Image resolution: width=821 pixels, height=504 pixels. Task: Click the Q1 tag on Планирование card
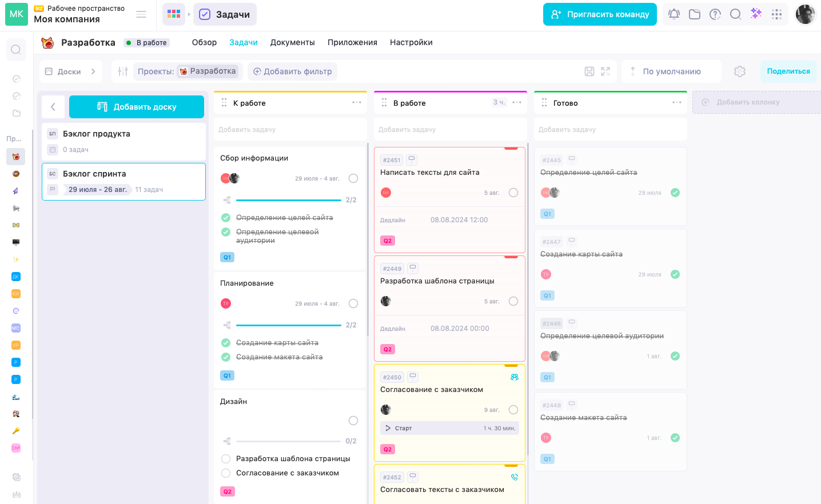coord(227,375)
